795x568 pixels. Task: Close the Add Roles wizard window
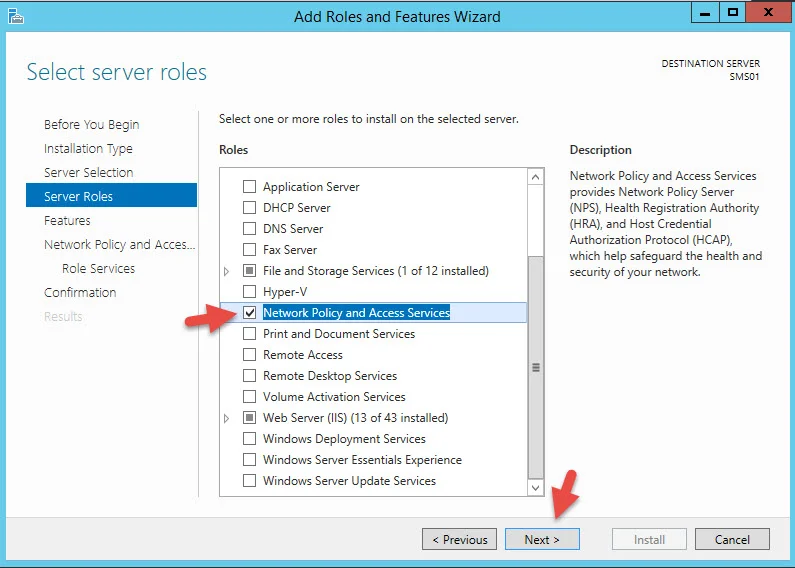coord(768,13)
